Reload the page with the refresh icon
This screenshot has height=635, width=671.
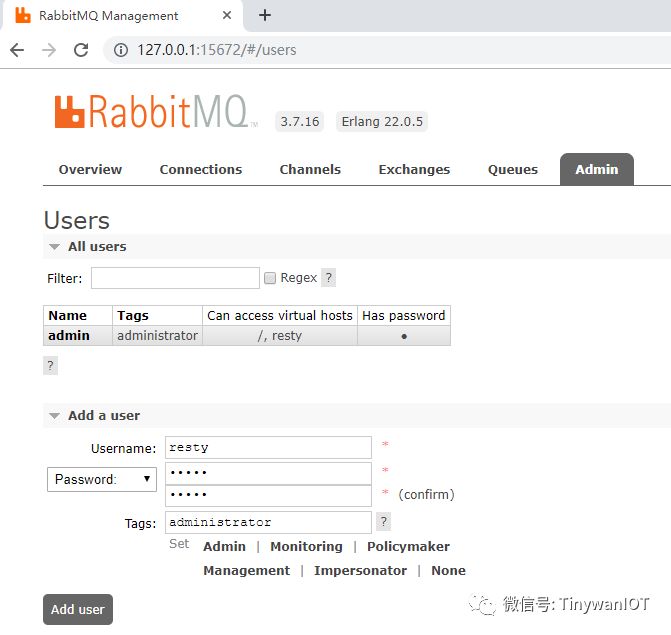pos(81,50)
